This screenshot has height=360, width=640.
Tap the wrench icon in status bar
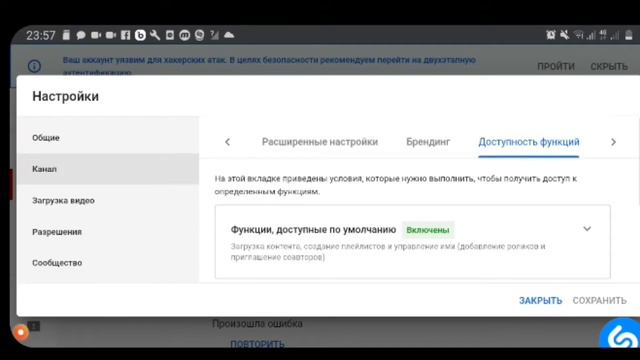coord(155,35)
